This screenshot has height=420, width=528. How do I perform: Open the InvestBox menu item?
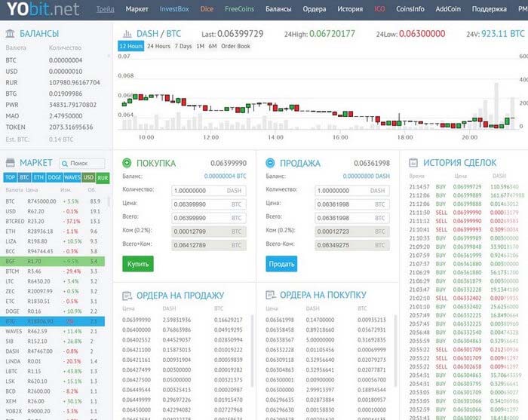point(175,9)
